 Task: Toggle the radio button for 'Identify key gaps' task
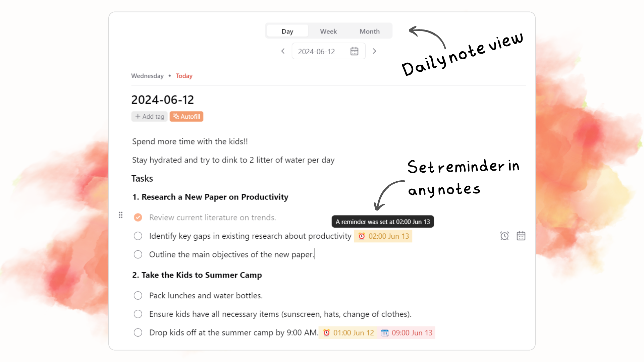click(x=138, y=236)
